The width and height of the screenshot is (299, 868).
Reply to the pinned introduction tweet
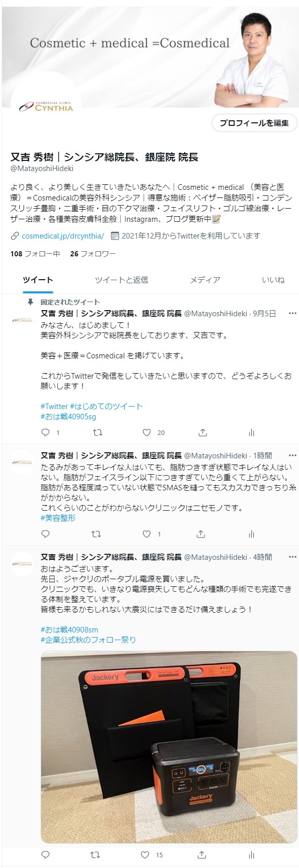click(45, 432)
